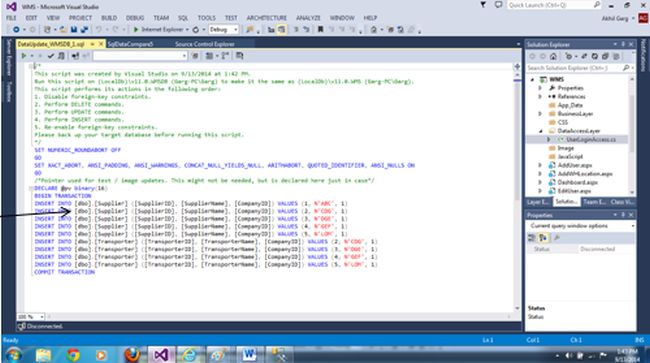650x363 pixels.
Task: Open the Debug configuration dropdown
Action: click(223, 29)
